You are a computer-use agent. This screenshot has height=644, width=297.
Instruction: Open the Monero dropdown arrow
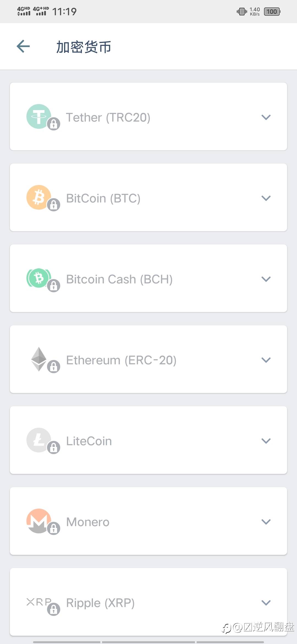click(x=266, y=522)
